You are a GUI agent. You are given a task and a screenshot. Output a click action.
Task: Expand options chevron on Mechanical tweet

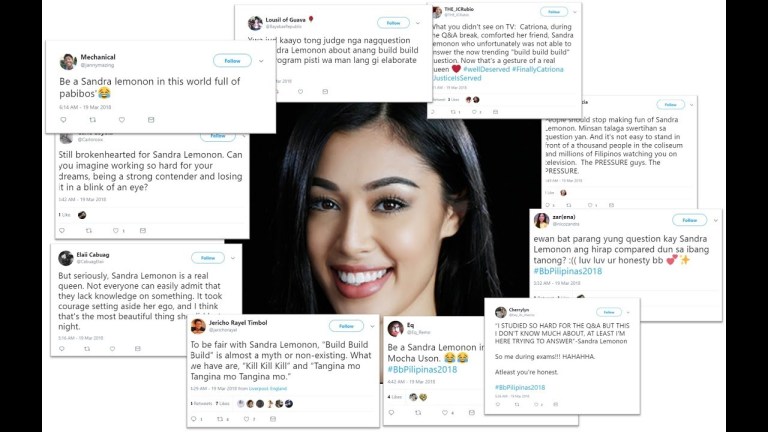click(x=261, y=61)
